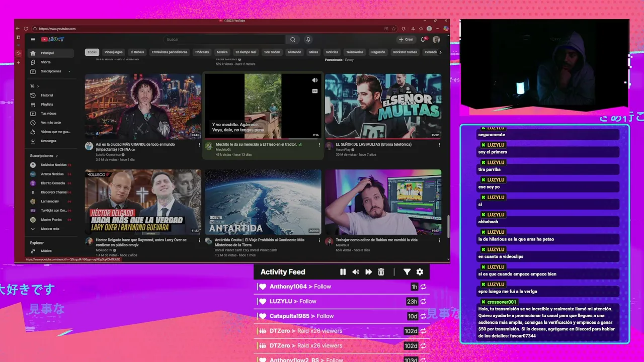Reload the page with browser refresh icon
This screenshot has height=362, width=644.
coord(27,29)
